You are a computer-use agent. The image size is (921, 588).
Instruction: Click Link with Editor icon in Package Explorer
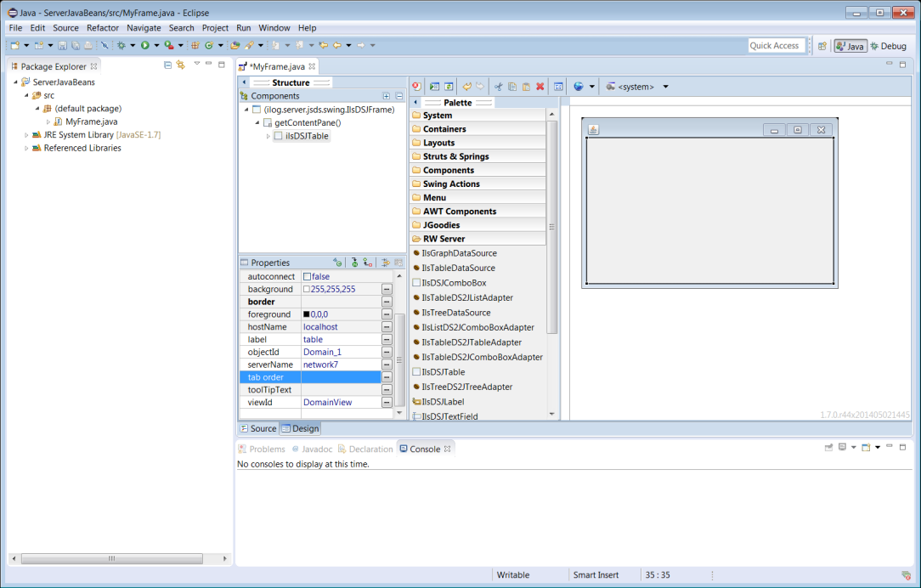pyautogui.click(x=180, y=65)
